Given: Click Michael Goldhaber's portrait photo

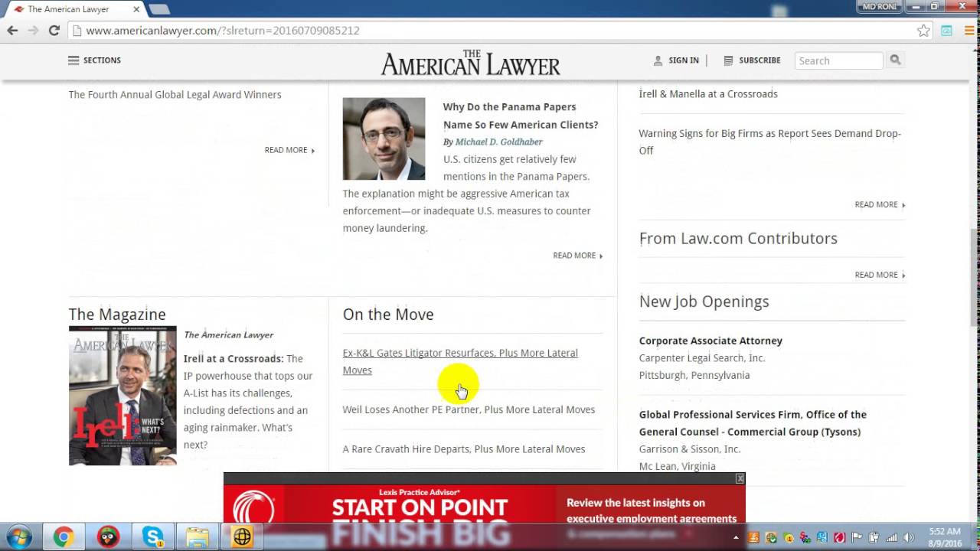Looking at the screenshot, I should point(384,139).
